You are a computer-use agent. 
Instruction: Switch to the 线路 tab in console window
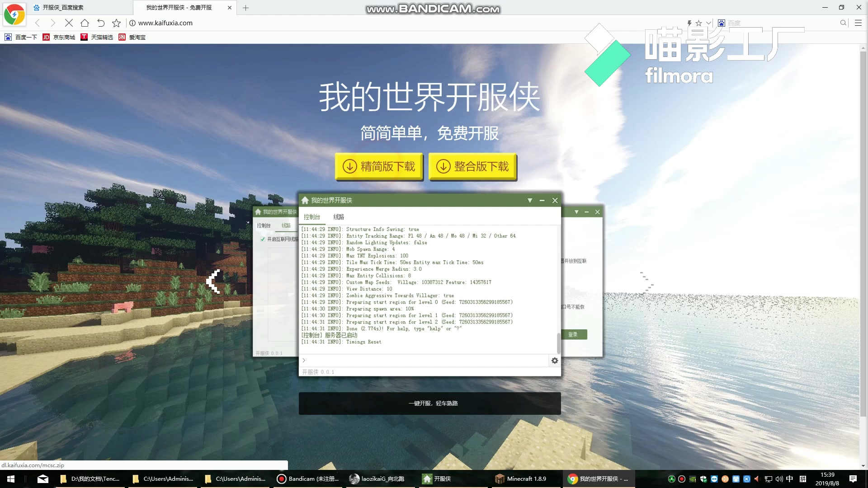(x=339, y=217)
